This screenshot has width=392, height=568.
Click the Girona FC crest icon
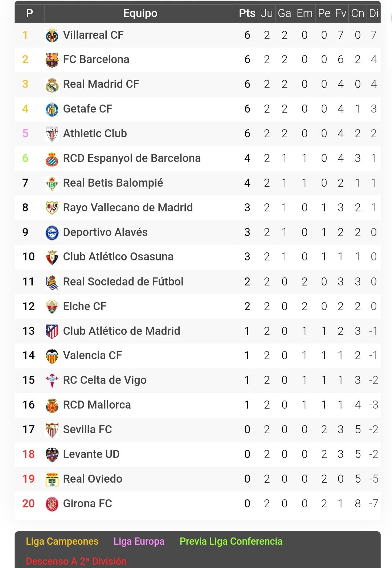52,504
